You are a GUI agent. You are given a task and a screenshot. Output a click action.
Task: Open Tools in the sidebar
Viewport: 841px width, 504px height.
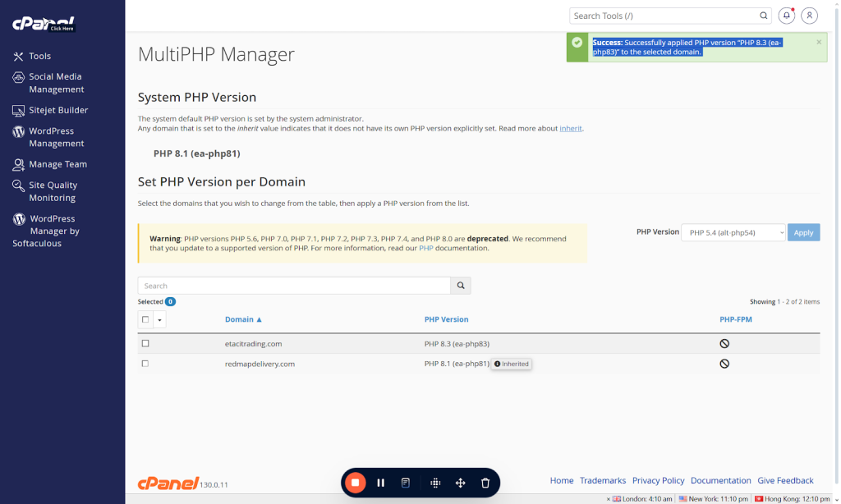click(39, 56)
